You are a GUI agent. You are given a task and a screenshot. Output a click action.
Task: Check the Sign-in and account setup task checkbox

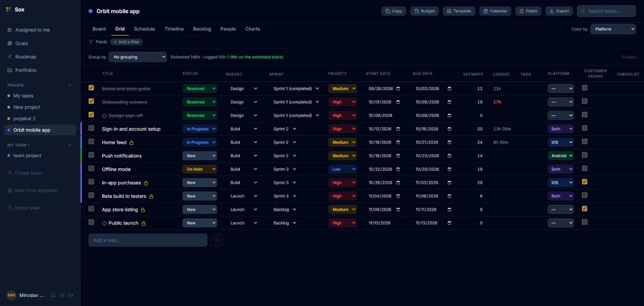91,128
